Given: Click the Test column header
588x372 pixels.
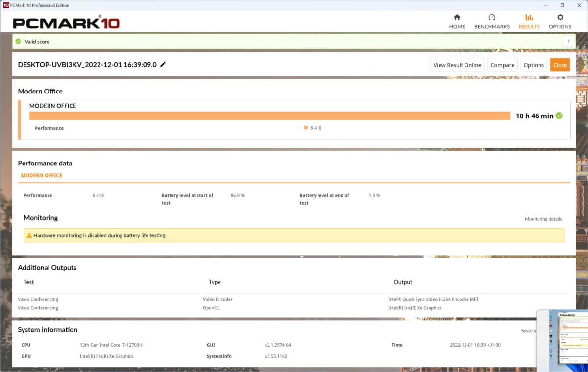Looking at the screenshot, I should coord(29,282).
